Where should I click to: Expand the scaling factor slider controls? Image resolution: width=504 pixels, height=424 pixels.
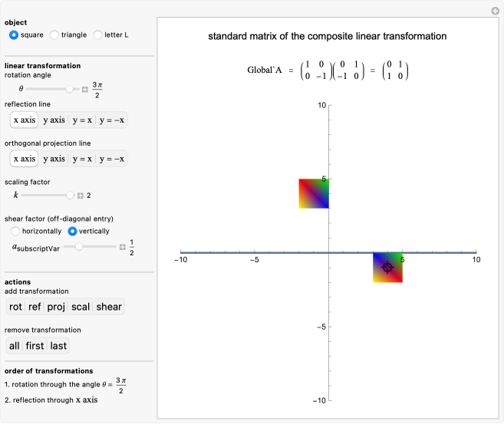point(80,196)
